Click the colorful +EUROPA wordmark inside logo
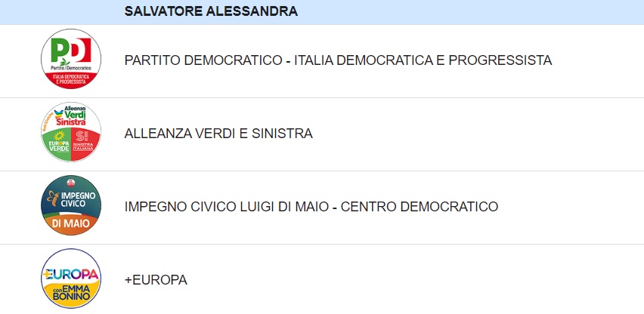Image resolution: width=644 pixels, height=314 pixels. [x=71, y=274]
